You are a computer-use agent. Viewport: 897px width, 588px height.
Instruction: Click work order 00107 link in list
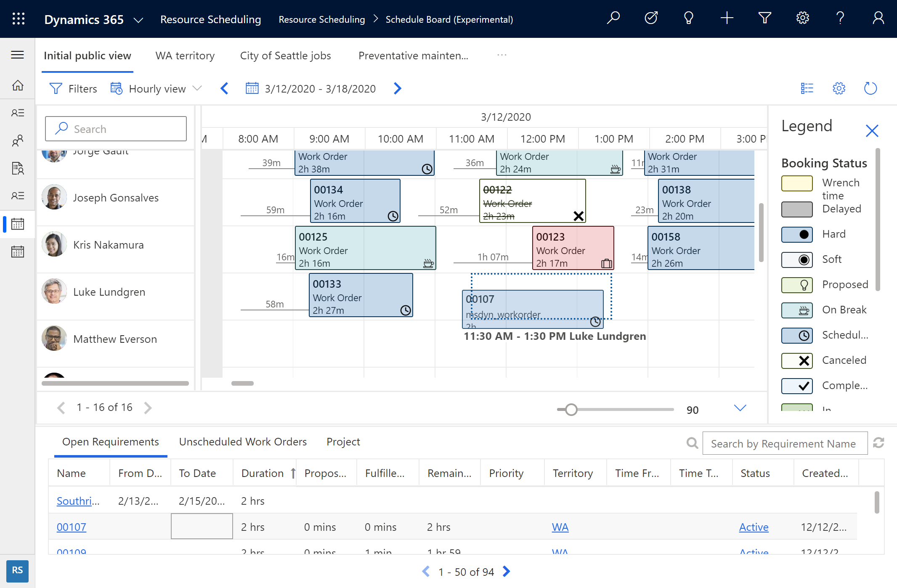pyautogui.click(x=71, y=527)
